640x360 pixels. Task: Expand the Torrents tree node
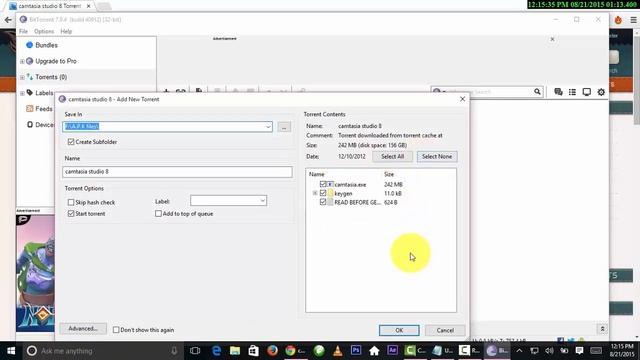(22, 77)
